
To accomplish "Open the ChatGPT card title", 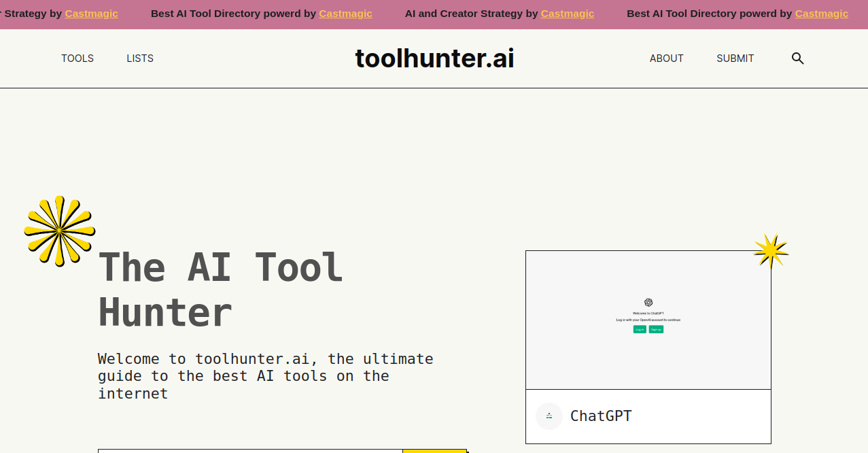I will click(601, 416).
